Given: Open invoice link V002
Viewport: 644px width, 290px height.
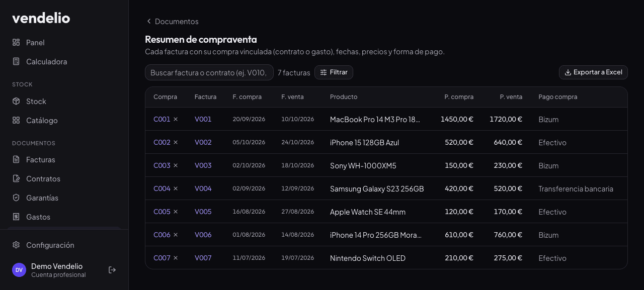Looking at the screenshot, I should [x=203, y=142].
